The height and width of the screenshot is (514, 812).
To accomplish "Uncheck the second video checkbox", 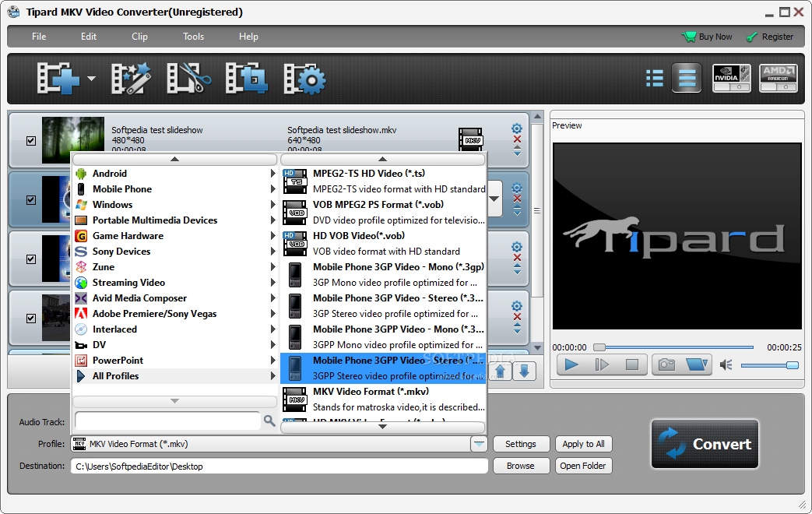I will pyautogui.click(x=31, y=200).
